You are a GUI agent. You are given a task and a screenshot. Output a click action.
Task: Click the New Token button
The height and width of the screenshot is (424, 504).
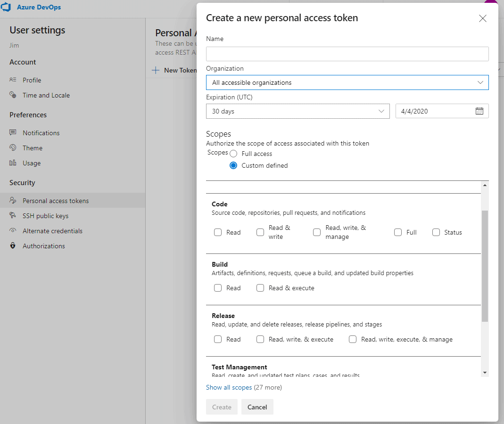[x=174, y=70]
